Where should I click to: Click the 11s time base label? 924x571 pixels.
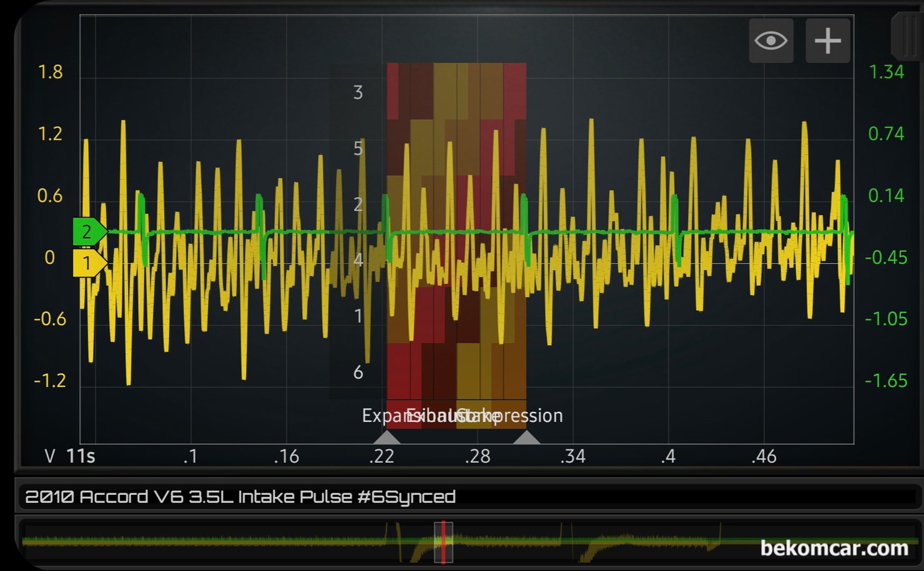[81, 457]
